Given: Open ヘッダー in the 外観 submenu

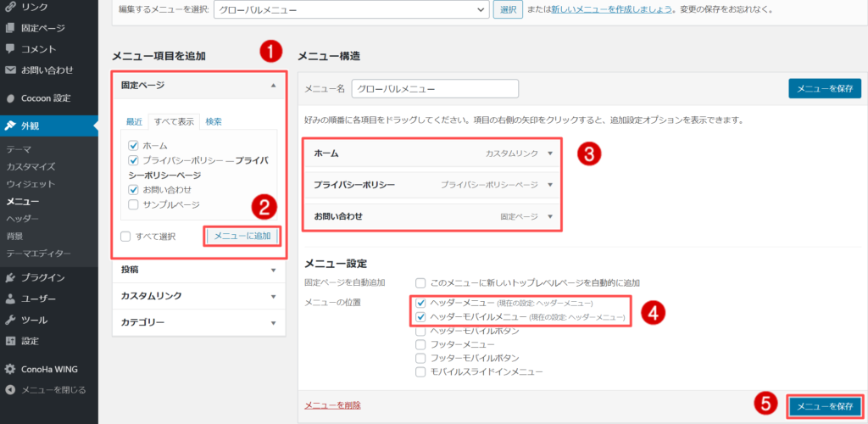Looking at the screenshot, I should coord(23,219).
